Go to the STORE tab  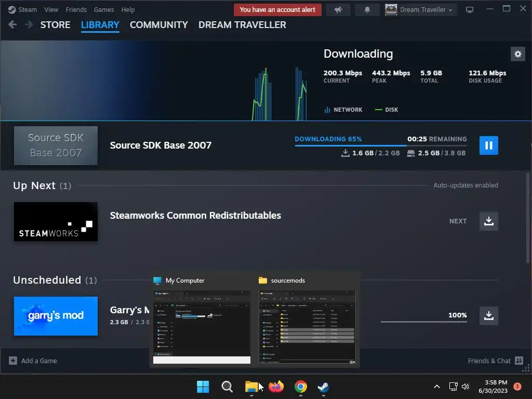55,25
